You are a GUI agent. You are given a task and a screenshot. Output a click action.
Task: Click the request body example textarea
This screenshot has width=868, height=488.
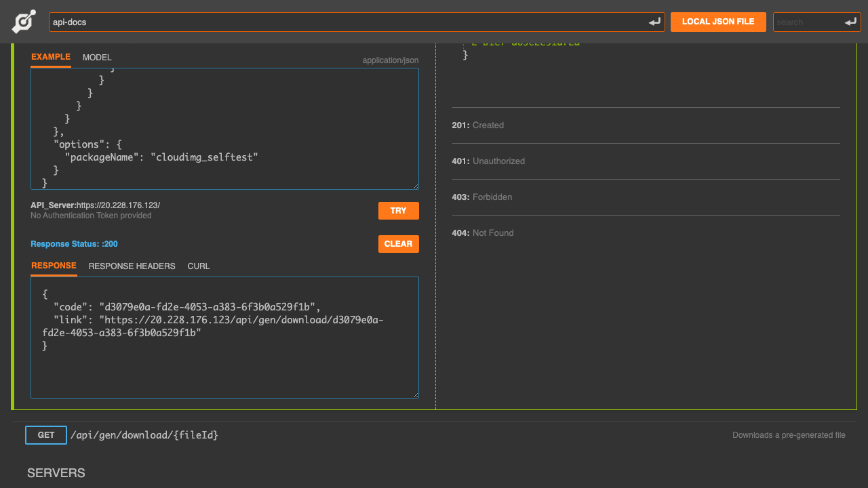click(x=224, y=129)
